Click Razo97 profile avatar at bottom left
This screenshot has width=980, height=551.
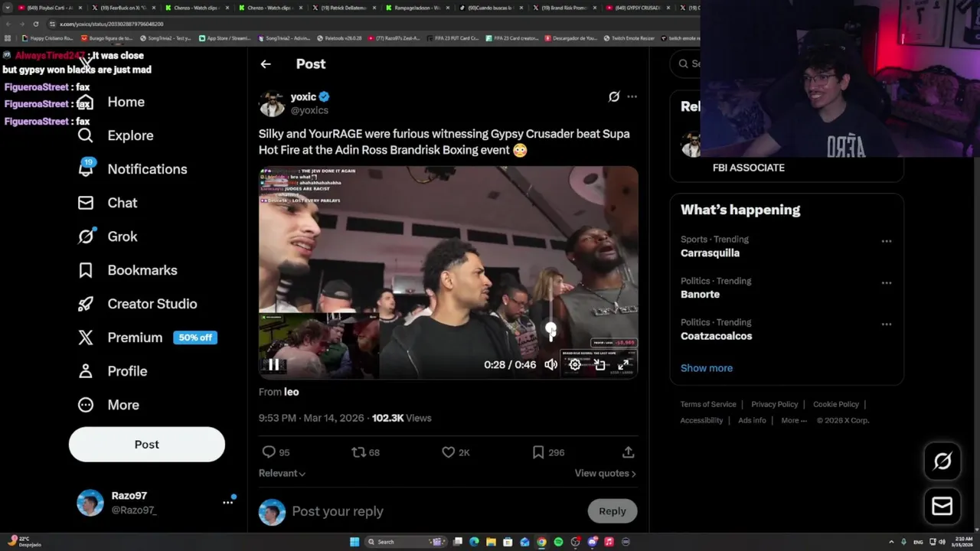point(90,503)
